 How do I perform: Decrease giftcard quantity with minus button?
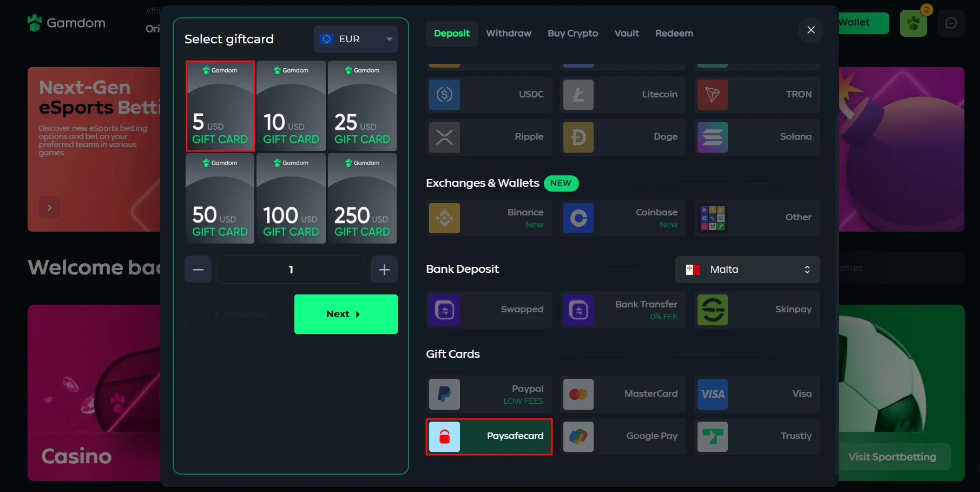pyautogui.click(x=198, y=270)
